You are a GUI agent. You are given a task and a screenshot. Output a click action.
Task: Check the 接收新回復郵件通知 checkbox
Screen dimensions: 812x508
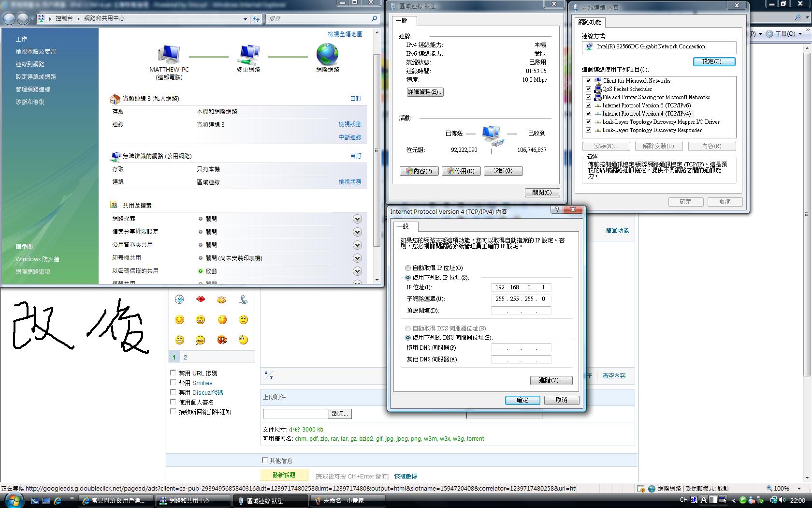pyautogui.click(x=173, y=411)
